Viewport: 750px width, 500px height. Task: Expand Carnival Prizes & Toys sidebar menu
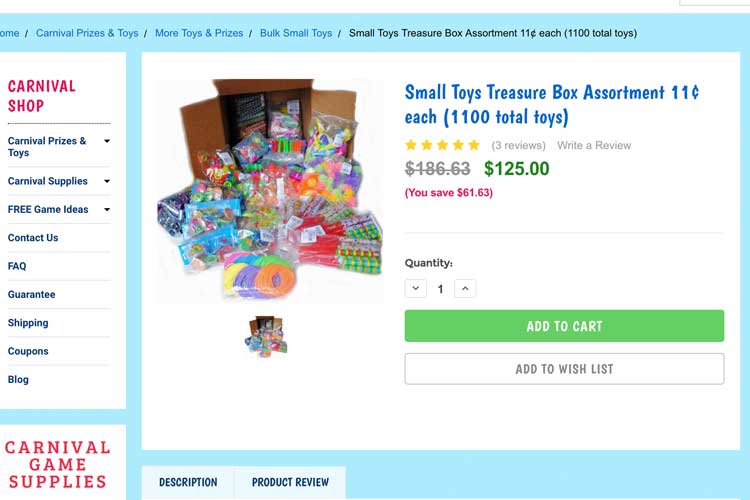(107, 141)
